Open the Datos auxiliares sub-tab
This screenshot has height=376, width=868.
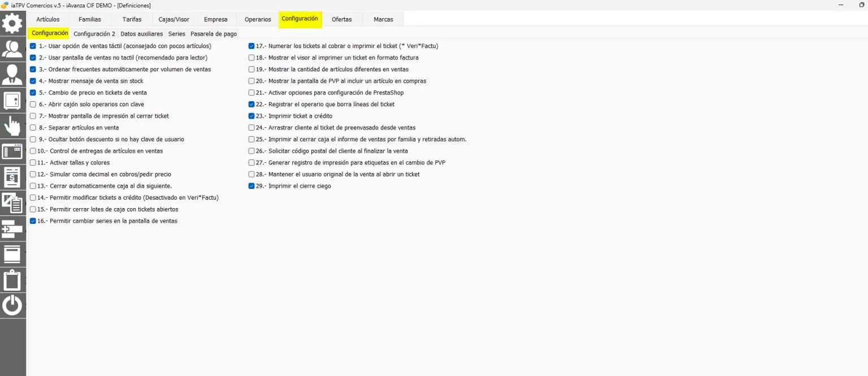point(142,34)
